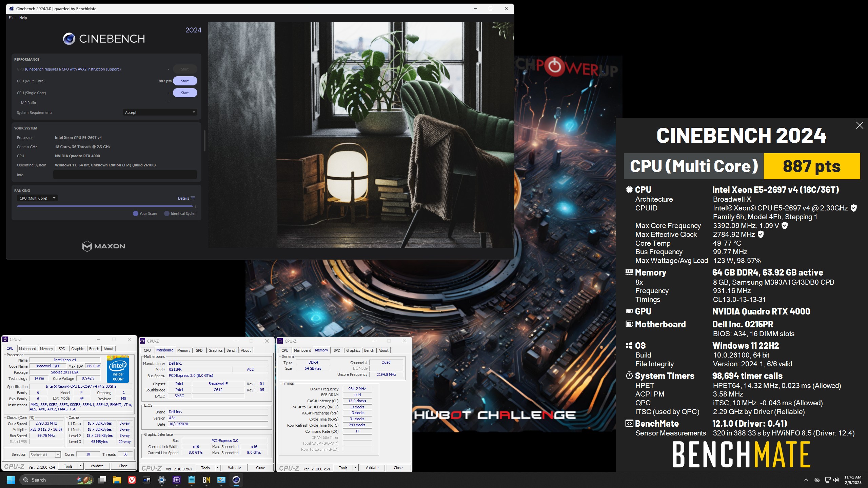Open the File menu in Cinebench

click(12, 18)
